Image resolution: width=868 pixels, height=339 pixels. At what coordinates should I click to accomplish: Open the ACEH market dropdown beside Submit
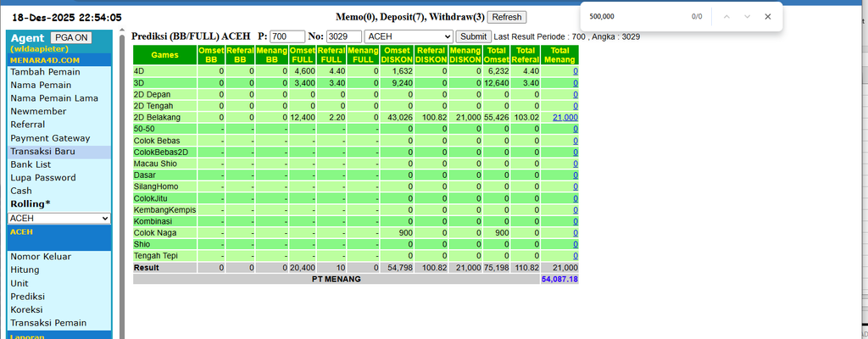pyautogui.click(x=409, y=36)
